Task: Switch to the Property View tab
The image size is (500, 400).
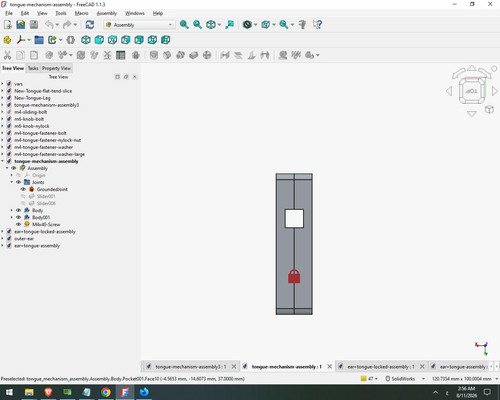Action: pyautogui.click(x=56, y=68)
